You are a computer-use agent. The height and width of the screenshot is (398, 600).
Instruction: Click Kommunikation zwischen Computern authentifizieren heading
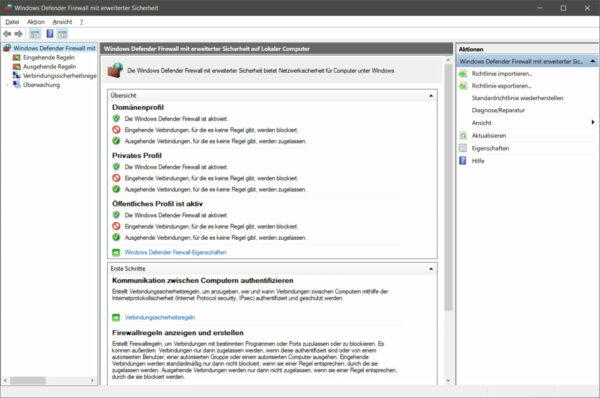tap(203, 281)
